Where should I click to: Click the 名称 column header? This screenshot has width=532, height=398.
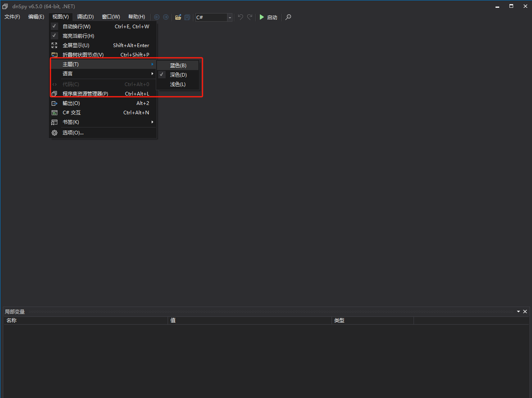pyautogui.click(x=86, y=321)
